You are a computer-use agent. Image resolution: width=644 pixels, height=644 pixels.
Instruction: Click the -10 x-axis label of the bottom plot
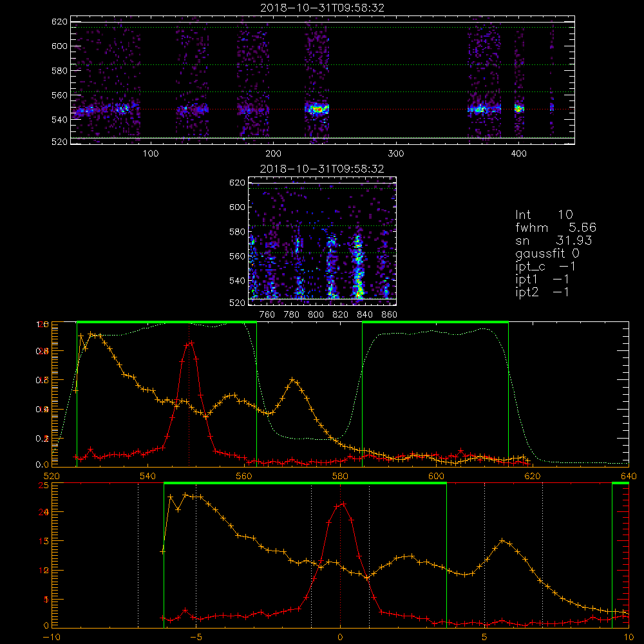pos(52,637)
